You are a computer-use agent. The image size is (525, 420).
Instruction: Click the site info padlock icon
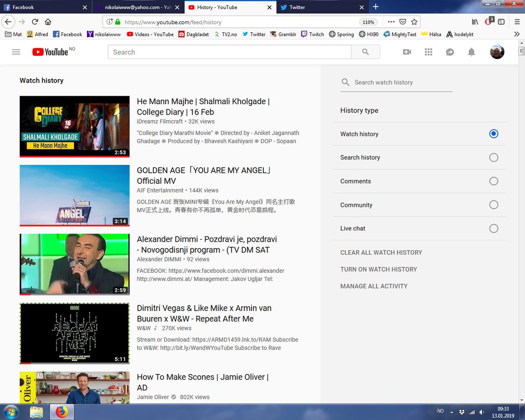pyautogui.click(x=118, y=22)
